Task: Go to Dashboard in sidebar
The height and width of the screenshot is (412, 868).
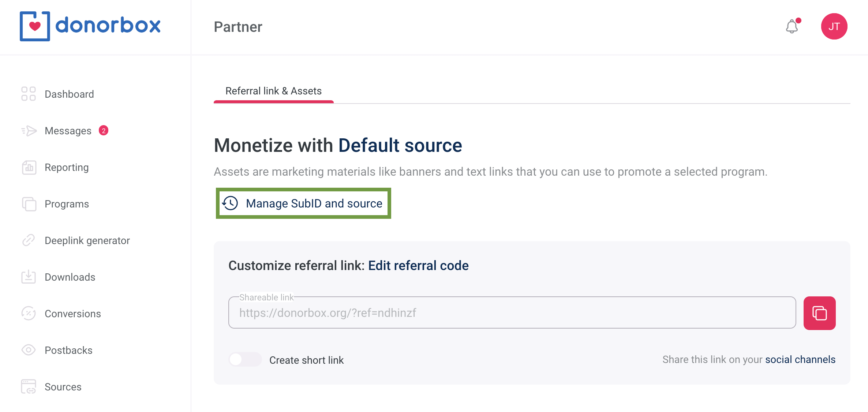Action: [69, 94]
